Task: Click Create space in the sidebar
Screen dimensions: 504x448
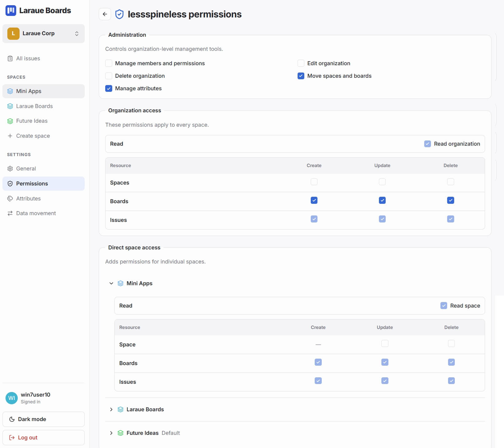Action: tap(43, 136)
